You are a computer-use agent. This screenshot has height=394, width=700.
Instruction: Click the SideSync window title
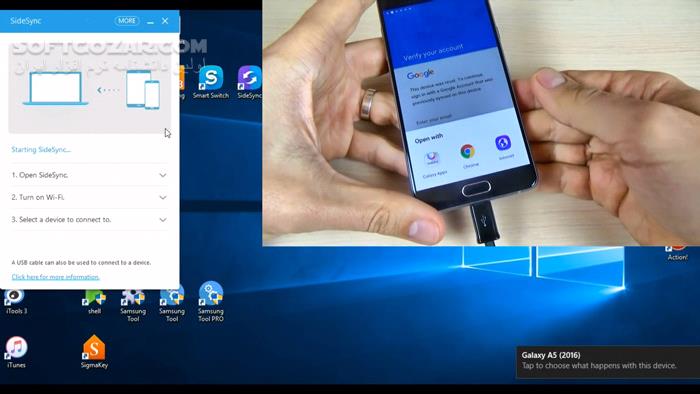pos(25,21)
